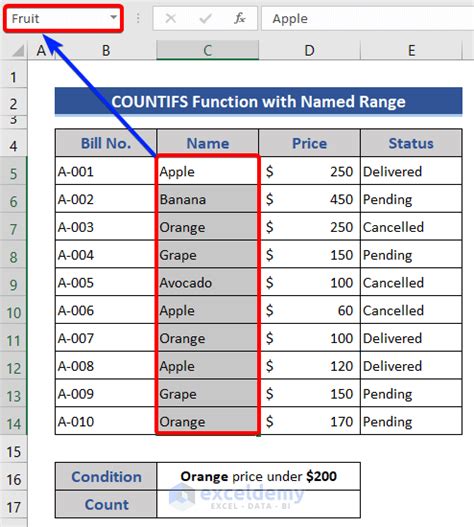
Task: Click the formula bar options dots handle
Action: pos(138,18)
